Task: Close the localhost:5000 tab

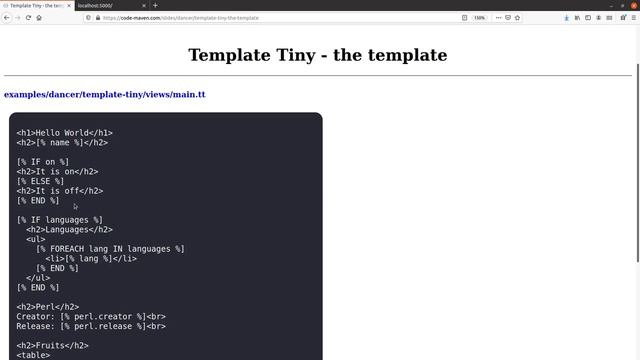Action: point(144,6)
